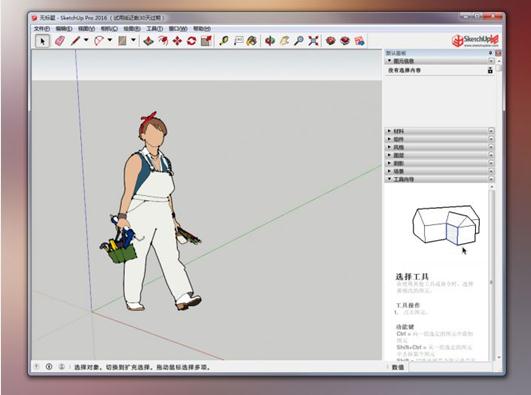Activate the Zoom magnifier tool
This screenshot has width=531, height=395.
[x=299, y=41]
